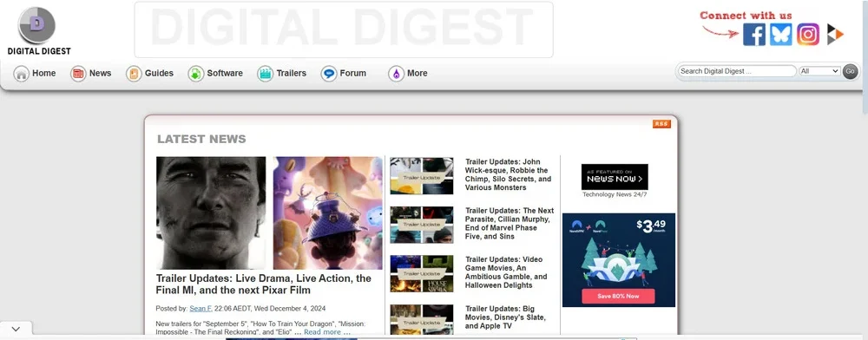
Task: Open the Home menu item
Action: click(x=43, y=73)
